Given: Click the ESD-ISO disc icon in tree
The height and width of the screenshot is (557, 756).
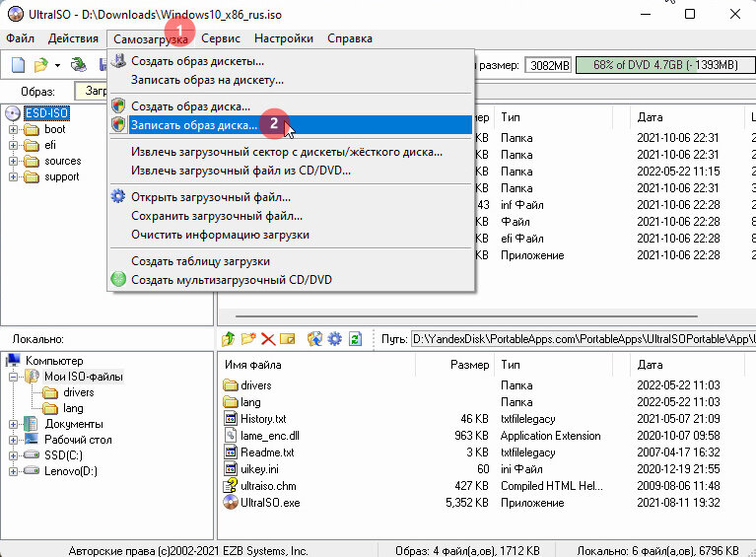Looking at the screenshot, I should [x=13, y=113].
